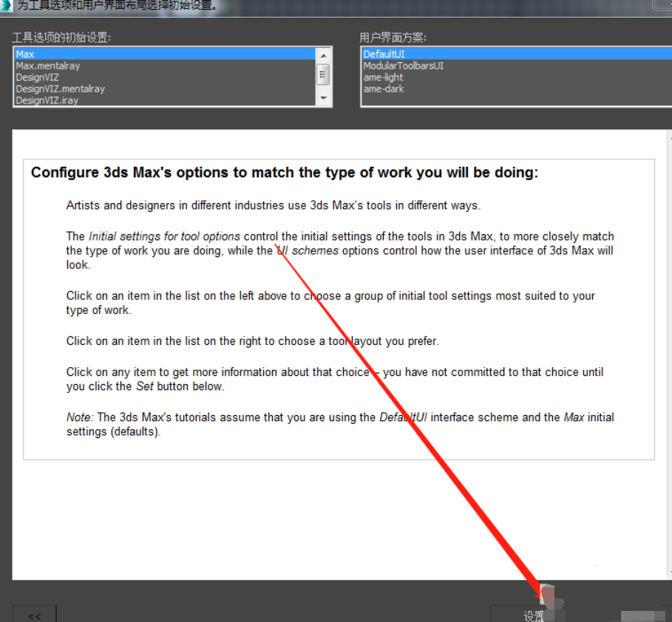Click the 3ds Max icon in title bar

[x=6, y=6]
